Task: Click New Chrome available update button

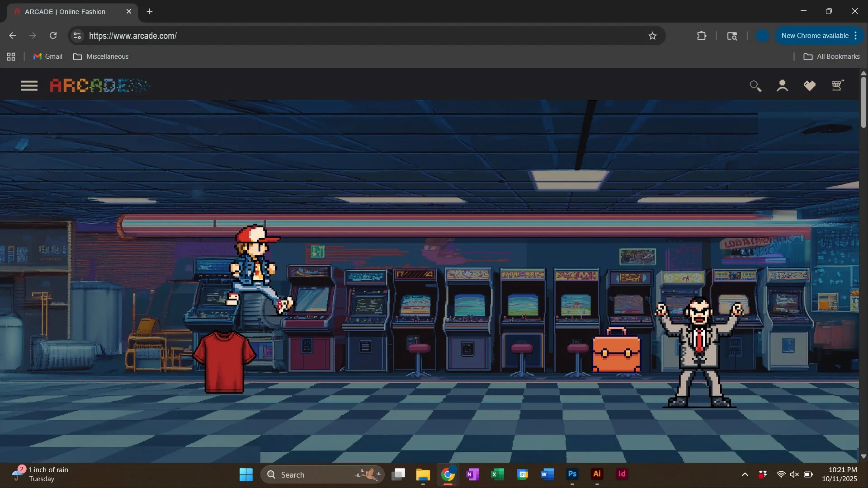Action: point(815,36)
